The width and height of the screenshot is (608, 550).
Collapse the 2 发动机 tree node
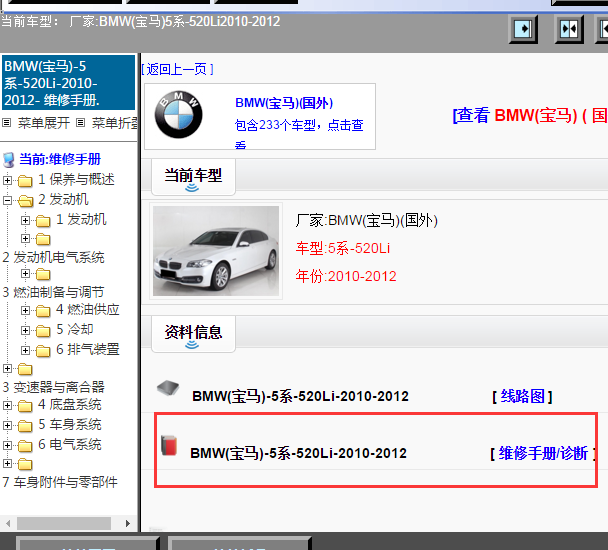click(x=7, y=201)
